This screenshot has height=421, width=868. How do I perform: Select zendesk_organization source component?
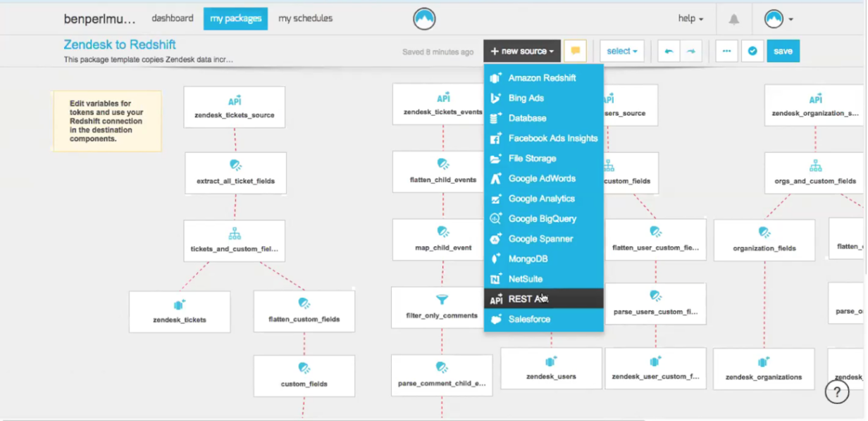815,106
